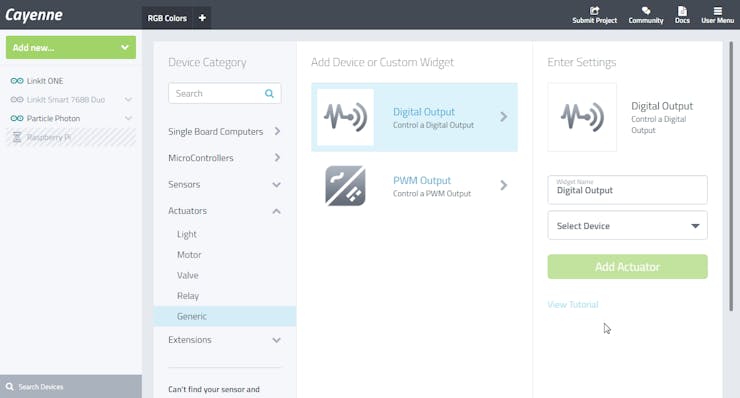Screen dimensions: 740x398
Task: Click the Widget Name input field
Action: coord(627,190)
